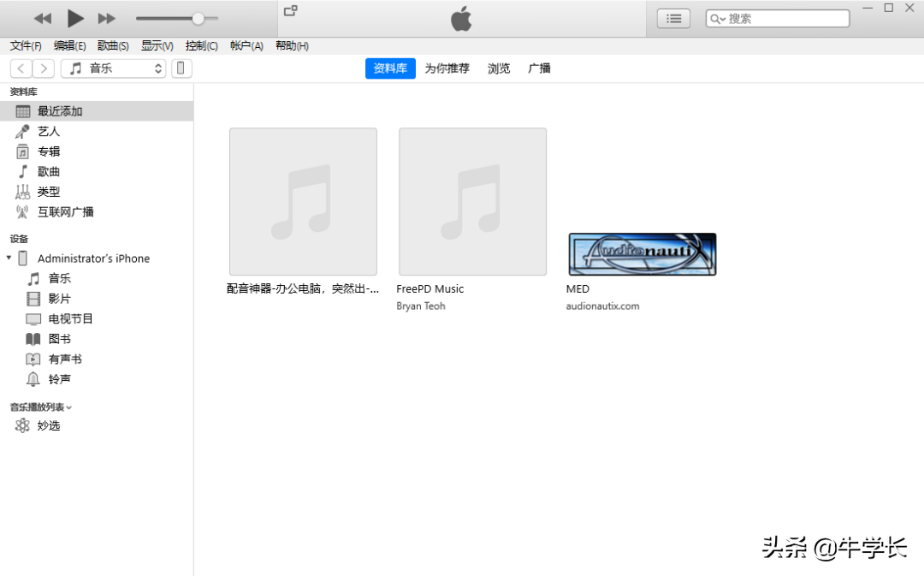Open the 帮助(H) menu
This screenshot has height=576, width=924.
[x=293, y=46]
